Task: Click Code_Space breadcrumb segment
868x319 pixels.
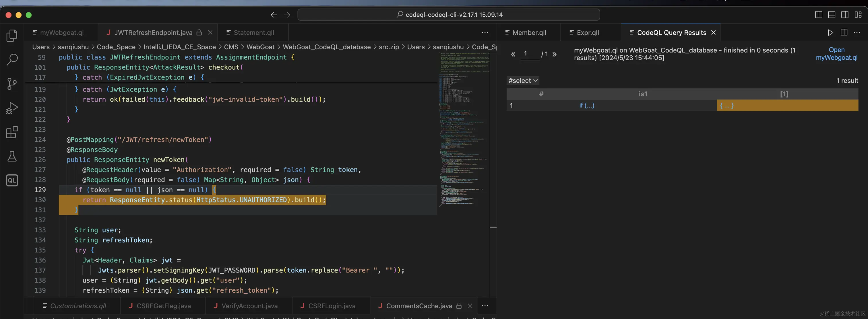Action: point(116,47)
